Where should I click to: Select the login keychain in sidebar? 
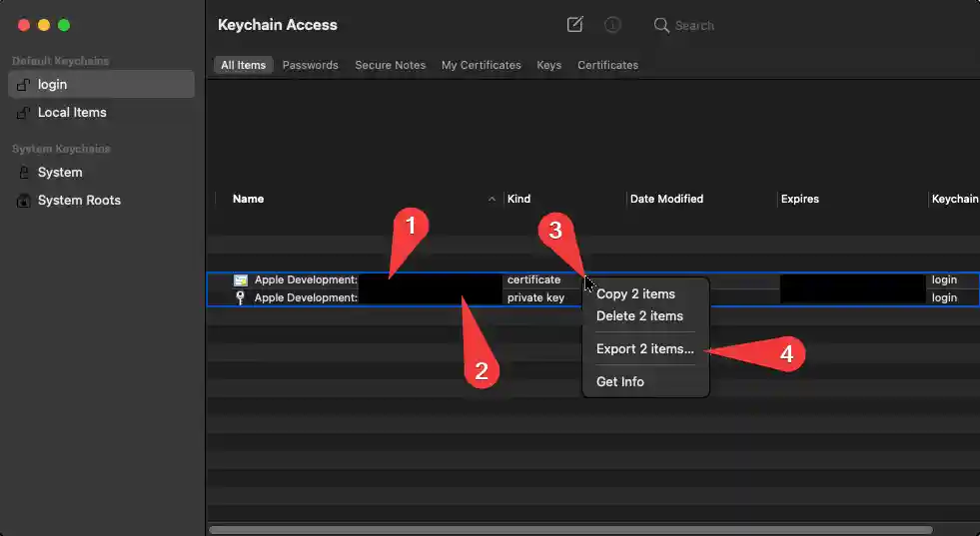(x=100, y=85)
